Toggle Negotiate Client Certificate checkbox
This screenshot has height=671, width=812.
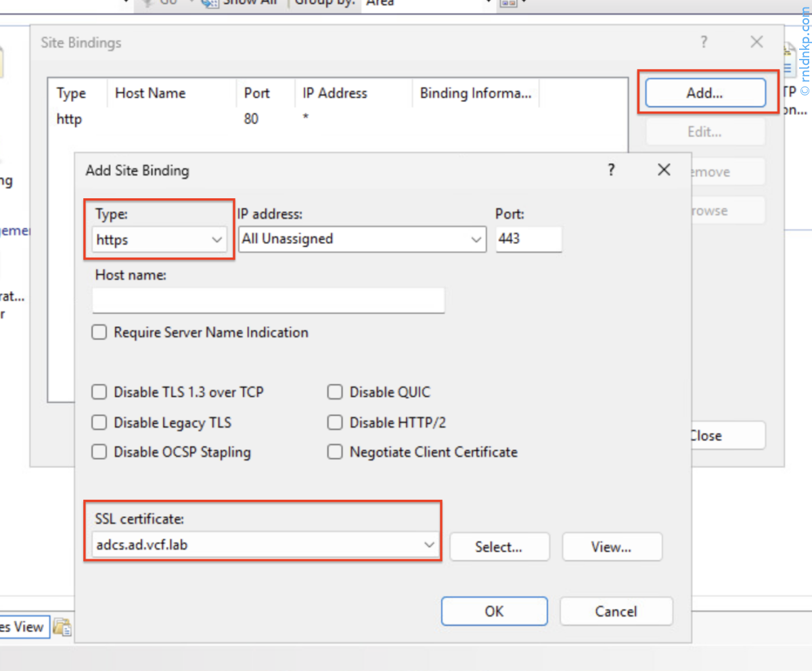(335, 453)
